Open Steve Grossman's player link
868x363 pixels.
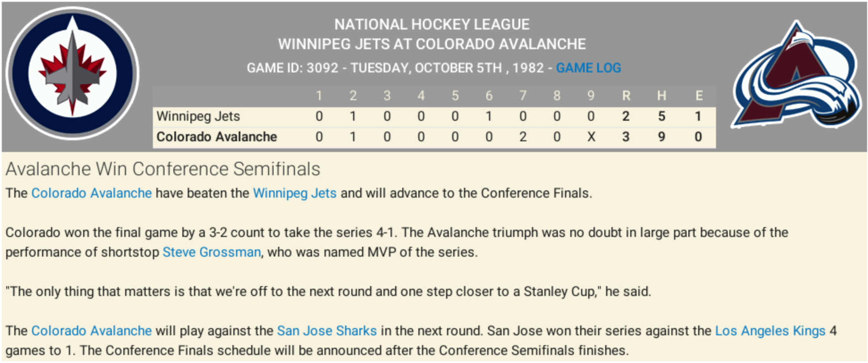[211, 252]
